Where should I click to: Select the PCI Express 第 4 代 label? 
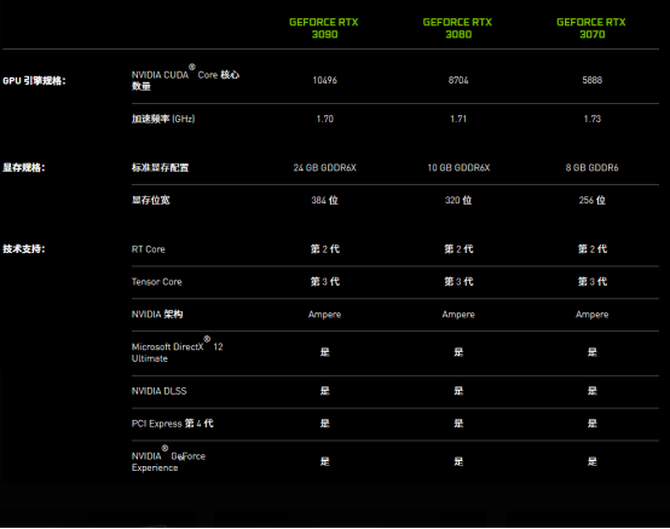click(172, 423)
